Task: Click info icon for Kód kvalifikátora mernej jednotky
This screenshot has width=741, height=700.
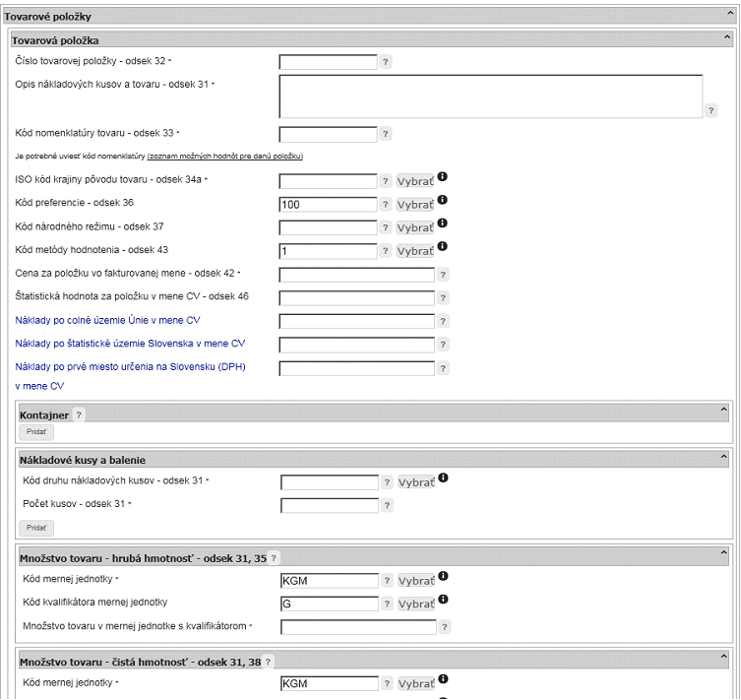Action: tap(443, 600)
